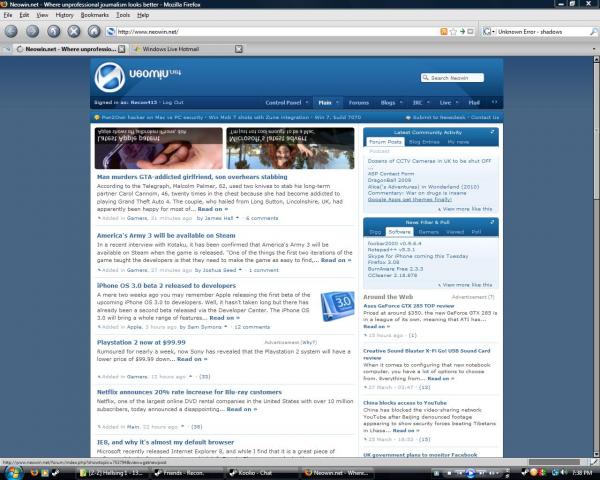Open America's Army 3 on Steam headline
Image resolution: width=600 pixels, height=480 pixels.
click(x=166, y=235)
